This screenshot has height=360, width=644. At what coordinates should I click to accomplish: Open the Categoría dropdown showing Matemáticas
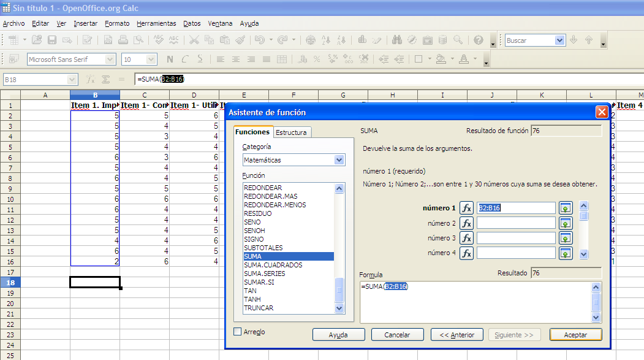click(339, 160)
